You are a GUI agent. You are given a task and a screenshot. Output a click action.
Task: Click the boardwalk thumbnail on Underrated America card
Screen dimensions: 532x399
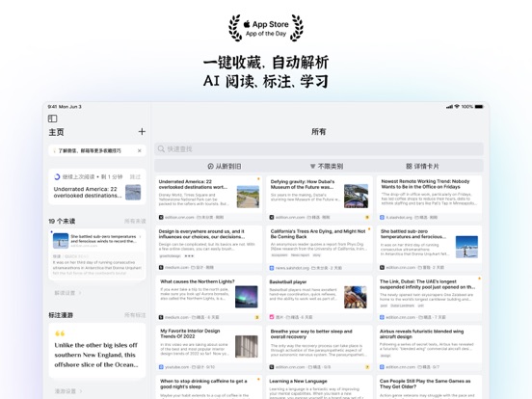(248, 197)
